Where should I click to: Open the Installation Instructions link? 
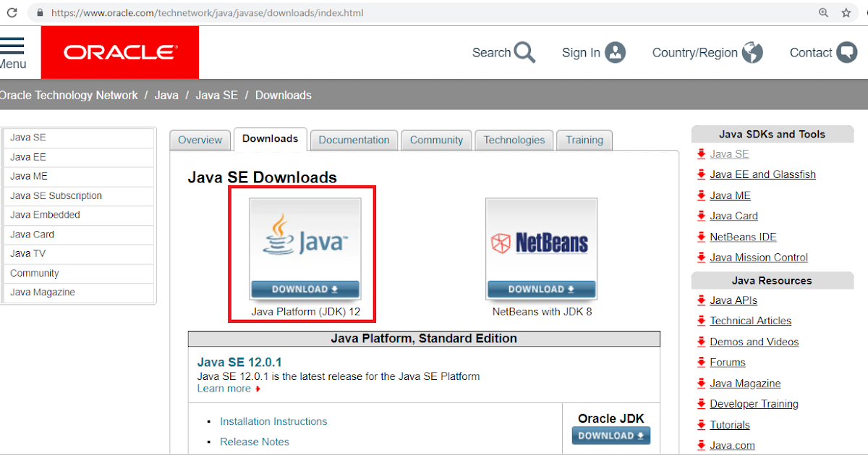(273, 421)
